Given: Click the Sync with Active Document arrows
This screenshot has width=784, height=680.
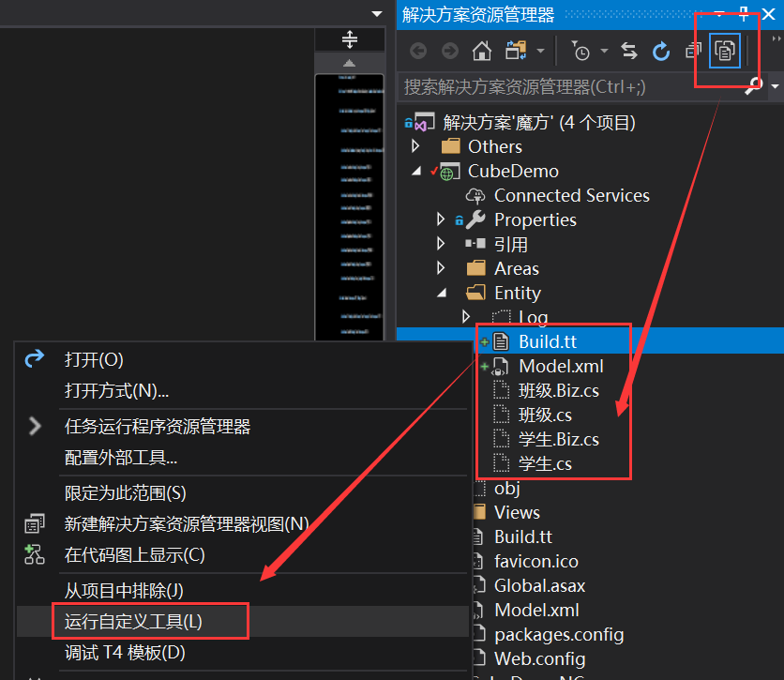Looking at the screenshot, I should click(x=629, y=52).
